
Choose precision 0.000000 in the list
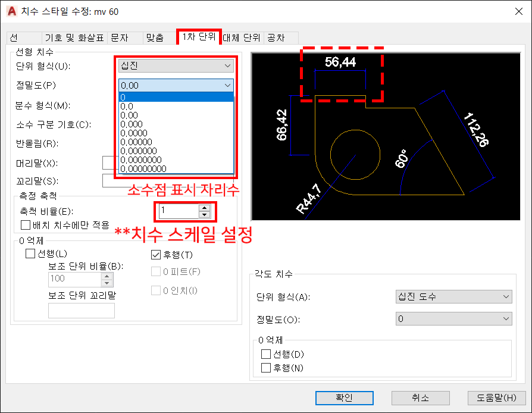[176, 151]
